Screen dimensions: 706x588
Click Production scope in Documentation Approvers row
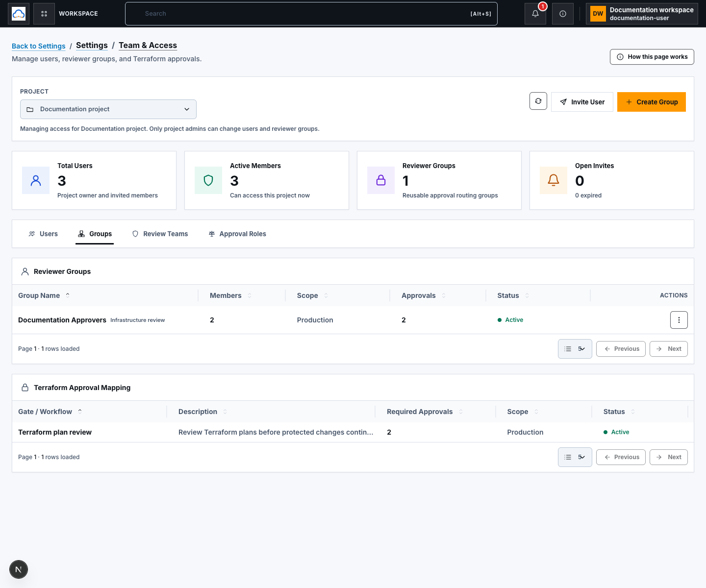[x=315, y=320]
